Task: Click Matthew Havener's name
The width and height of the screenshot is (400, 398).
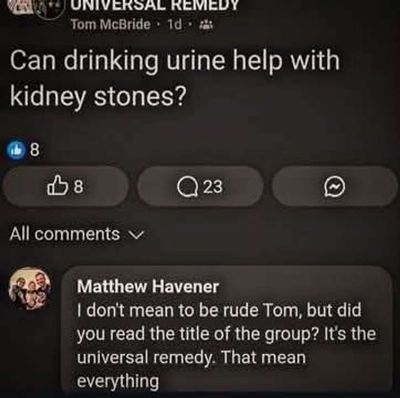Action: tap(148, 287)
